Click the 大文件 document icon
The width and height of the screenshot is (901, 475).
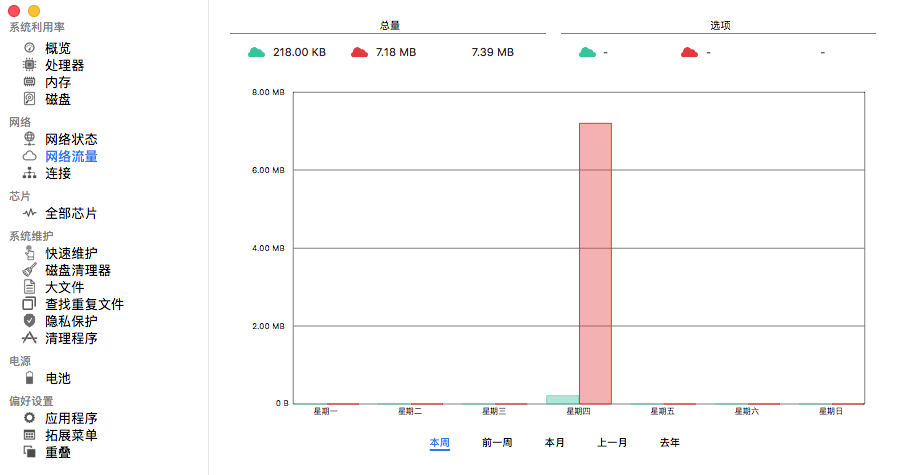pos(29,286)
